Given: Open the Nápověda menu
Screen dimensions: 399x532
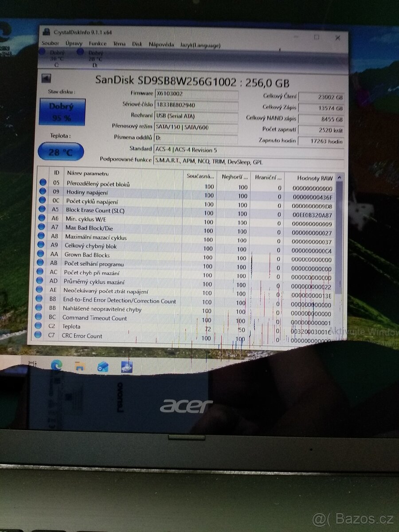Looking at the screenshot, I should [x=161, y=44].
